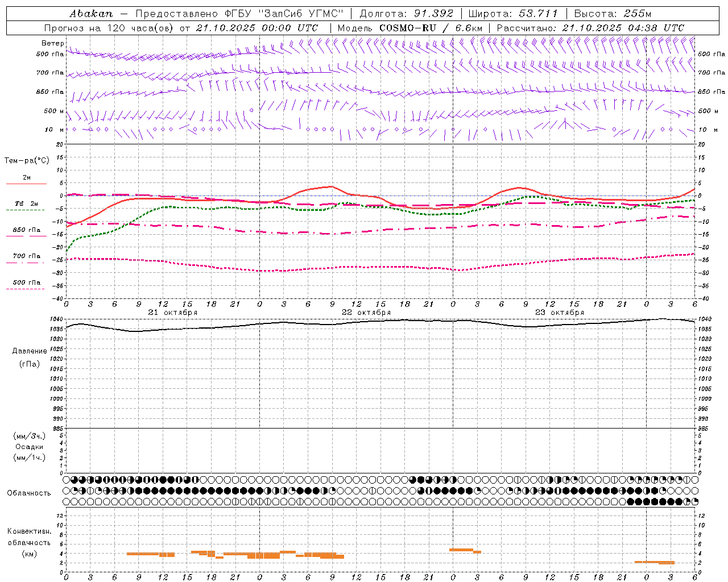This screenshot has height=582, width=728.
Task: Click the '(мм/1ч.)' precipitation unit label
Action: 30,458
